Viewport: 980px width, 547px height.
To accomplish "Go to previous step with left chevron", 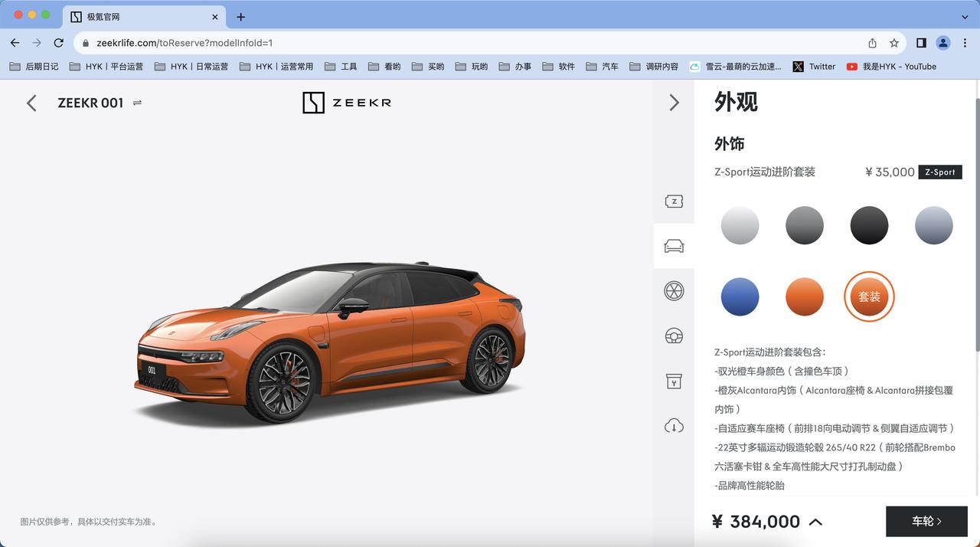I will 31,103.
